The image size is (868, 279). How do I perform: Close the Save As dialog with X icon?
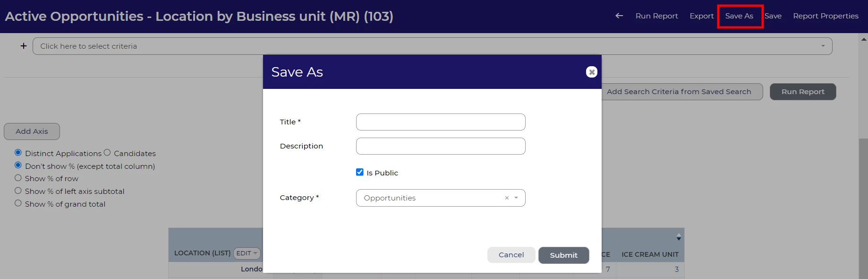pos(591,72)
